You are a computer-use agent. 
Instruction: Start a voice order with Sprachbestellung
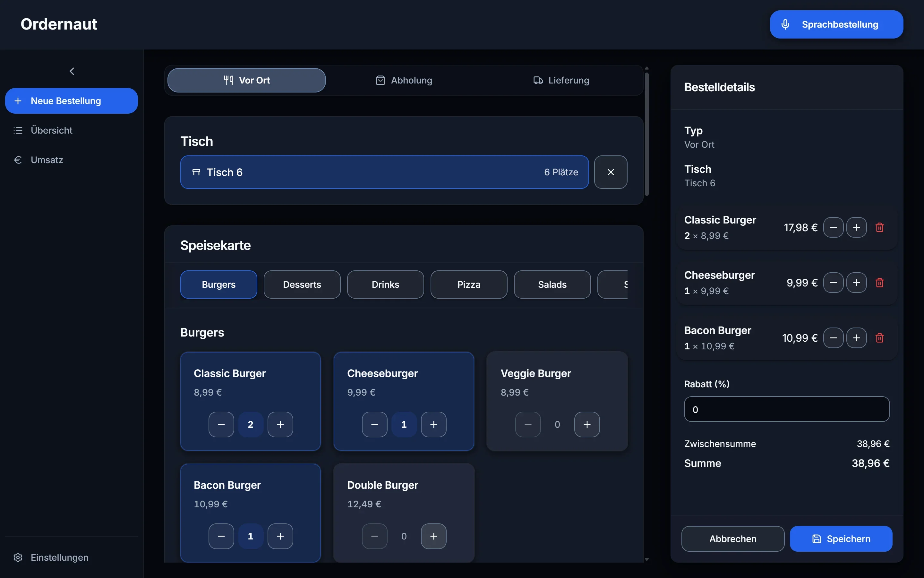836,24
